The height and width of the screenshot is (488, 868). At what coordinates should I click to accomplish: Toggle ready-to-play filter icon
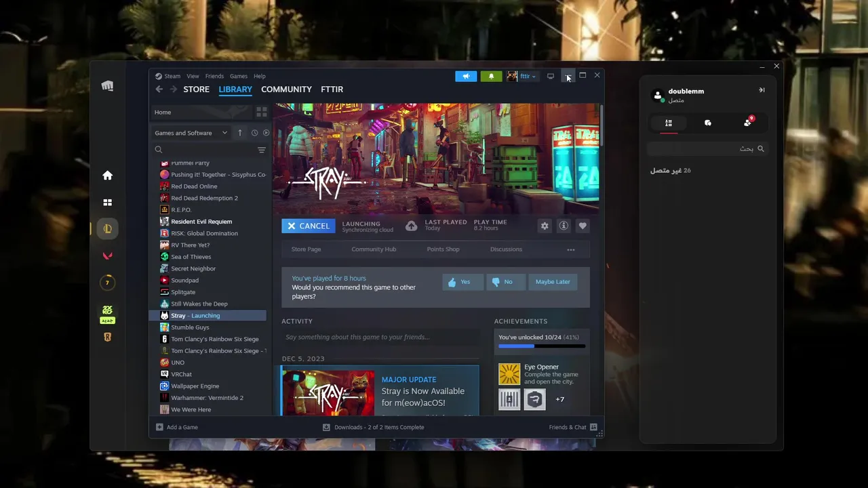tap(266, 133)
